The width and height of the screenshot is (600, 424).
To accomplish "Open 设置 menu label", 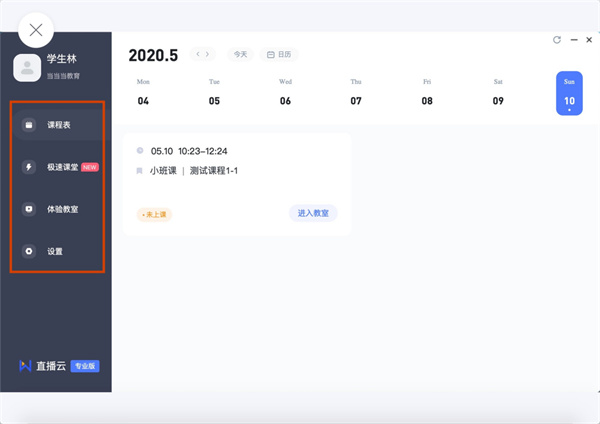I will [x=55, y=251].
